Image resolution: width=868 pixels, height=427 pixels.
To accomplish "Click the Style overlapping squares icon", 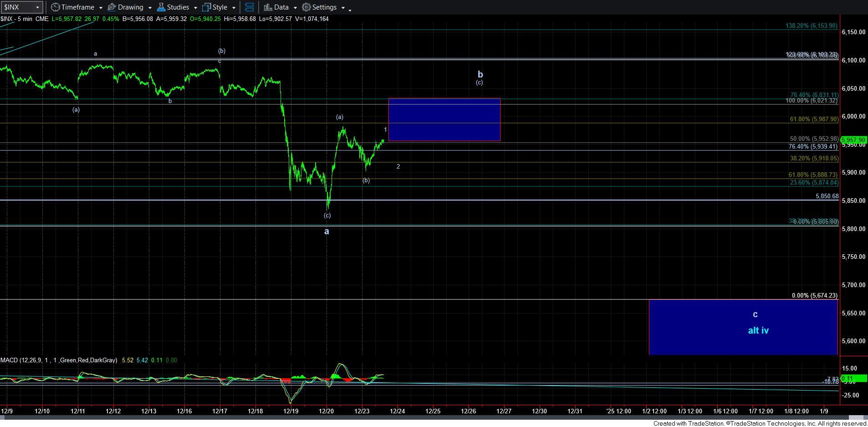I will click(206, 7).
